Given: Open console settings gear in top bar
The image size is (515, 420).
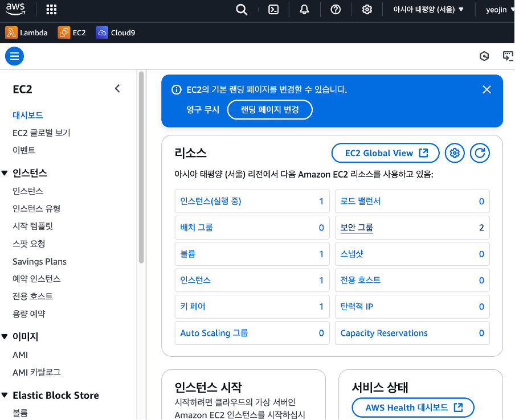Looking at the screenshot, I should [367, 10].
